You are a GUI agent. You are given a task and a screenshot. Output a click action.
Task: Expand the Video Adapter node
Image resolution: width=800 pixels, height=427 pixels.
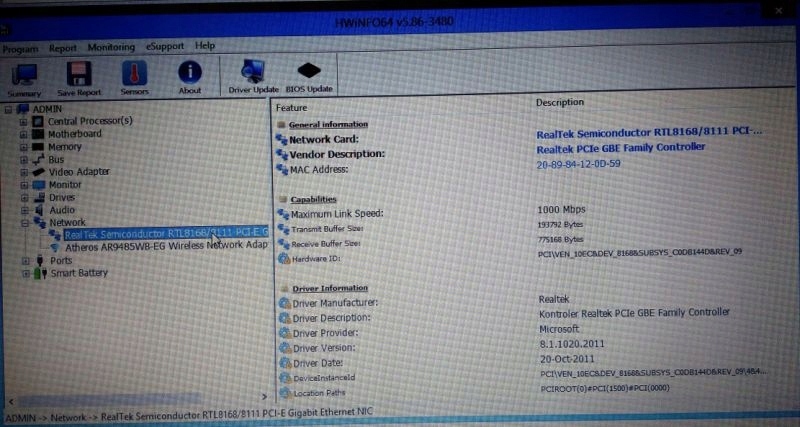point(24,172)
